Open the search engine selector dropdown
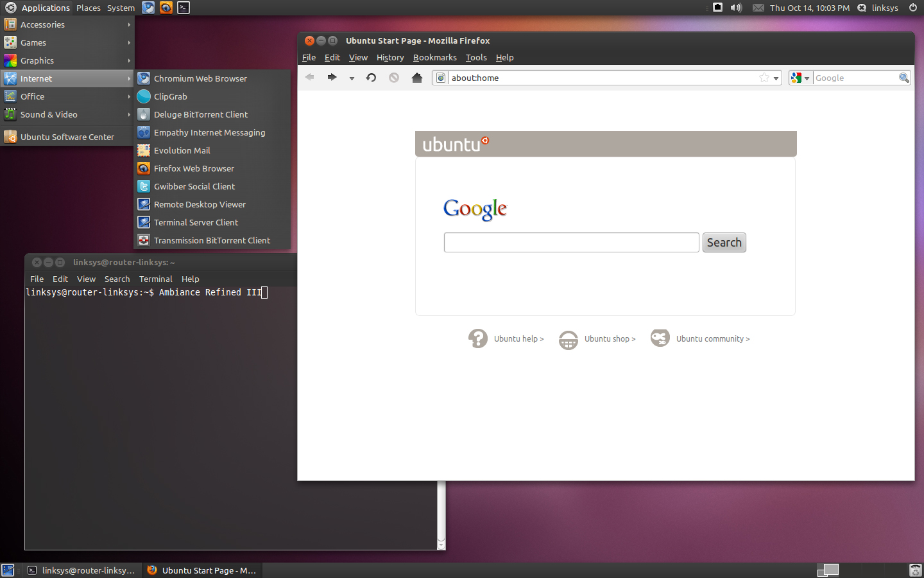The height and width of the screenshot is (578, 924). tap(800, 78)
